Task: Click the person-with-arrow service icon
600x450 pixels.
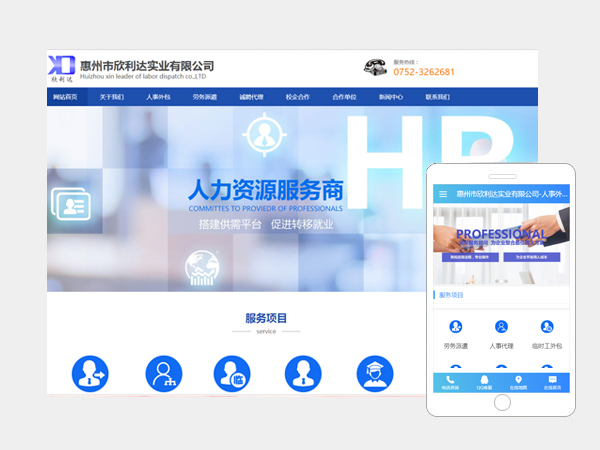Action: [90, 374]
